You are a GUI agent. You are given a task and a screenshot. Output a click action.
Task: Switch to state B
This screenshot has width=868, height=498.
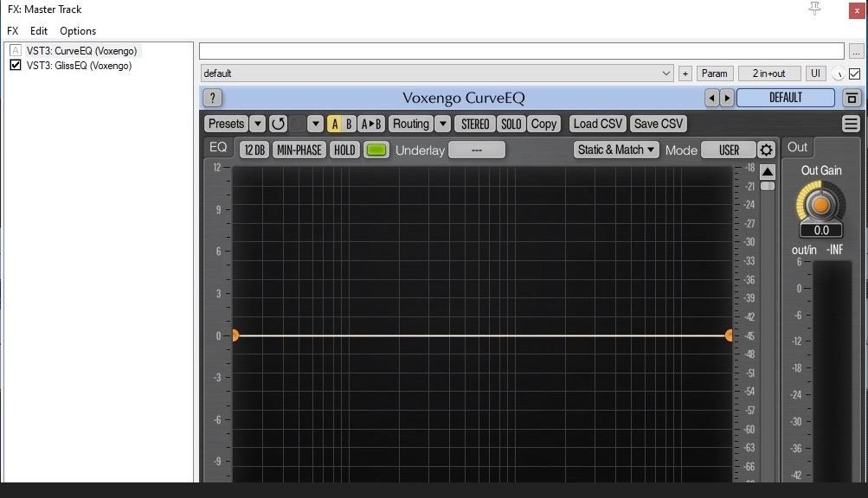349,124
